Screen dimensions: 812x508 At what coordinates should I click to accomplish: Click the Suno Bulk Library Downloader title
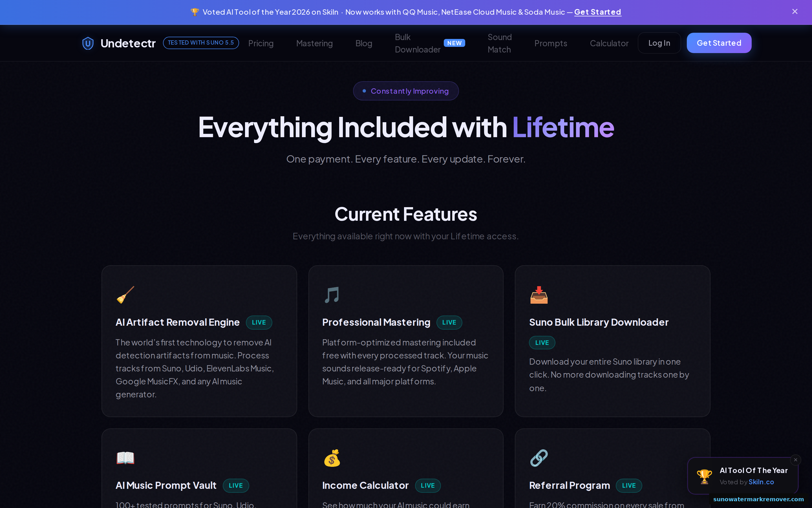(x=599, y=322)
